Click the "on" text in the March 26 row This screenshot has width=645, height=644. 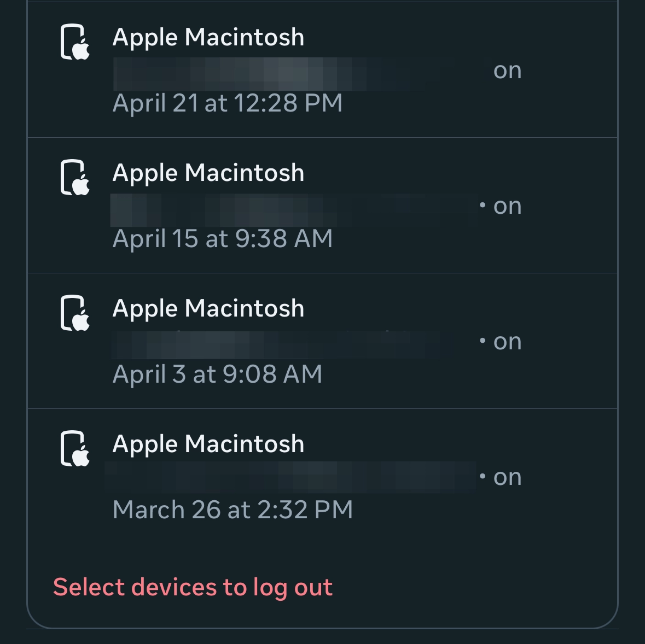pyautogui.click(x=507, y=478)
